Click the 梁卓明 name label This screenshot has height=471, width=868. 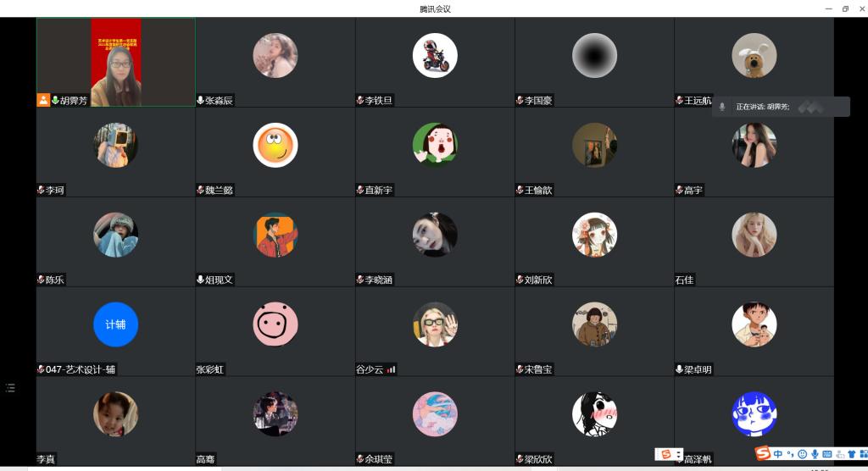point(698,369)
